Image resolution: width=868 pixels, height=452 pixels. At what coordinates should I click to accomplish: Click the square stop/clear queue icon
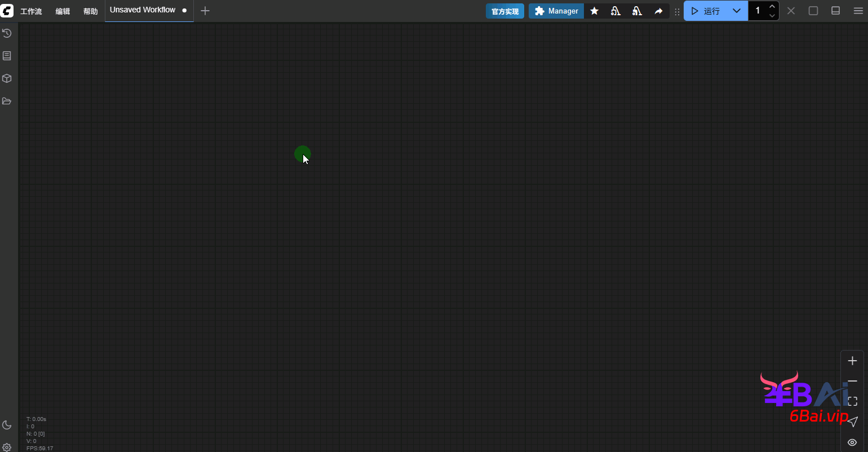click(813, 11)
